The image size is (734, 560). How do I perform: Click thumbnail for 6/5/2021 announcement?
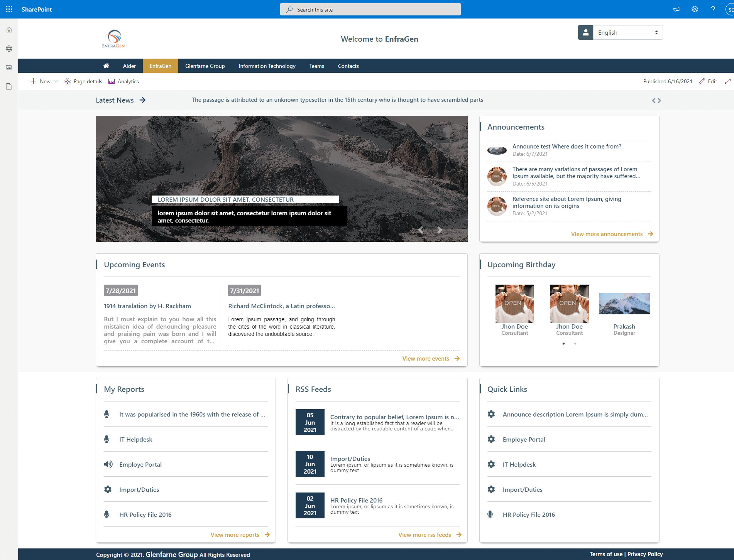coord(497,177)
